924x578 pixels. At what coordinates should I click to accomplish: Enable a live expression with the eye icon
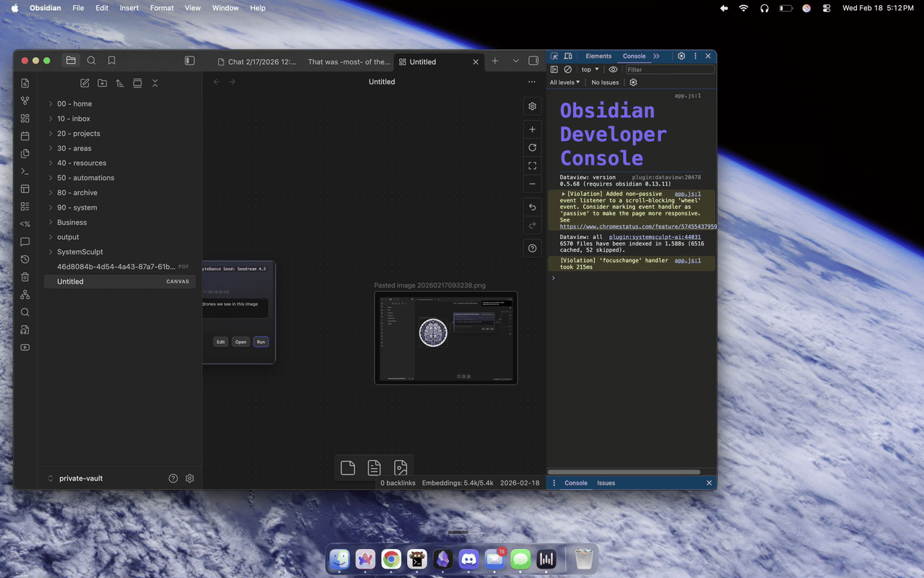(x=613, y=69)
